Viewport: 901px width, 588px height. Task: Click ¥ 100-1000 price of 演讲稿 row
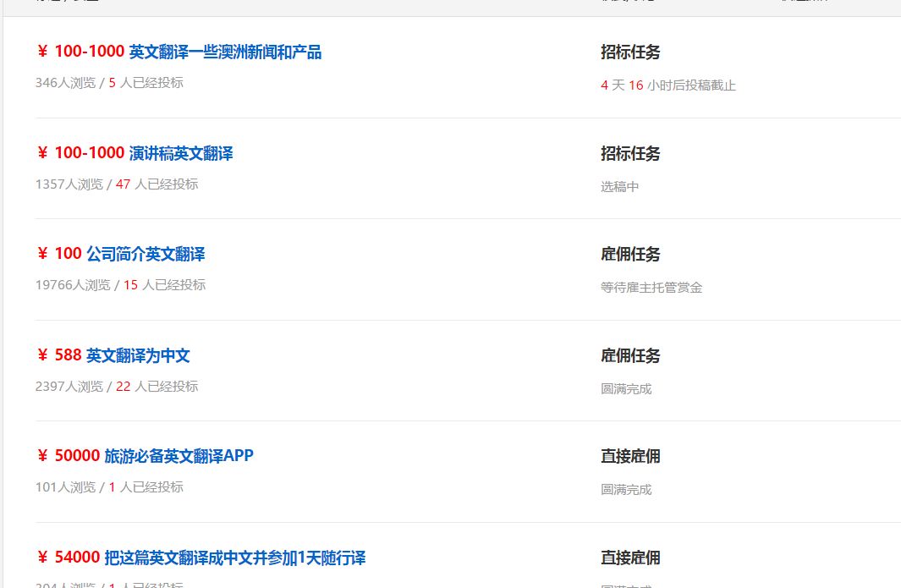(x=80, y=152)
